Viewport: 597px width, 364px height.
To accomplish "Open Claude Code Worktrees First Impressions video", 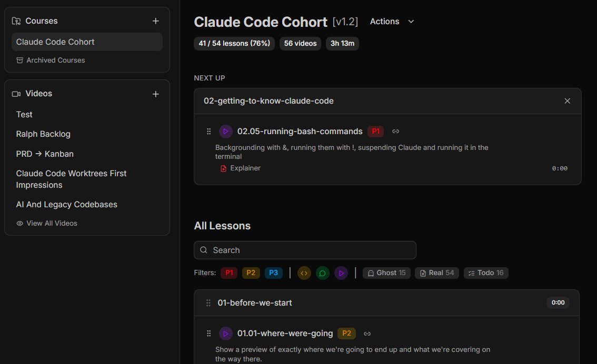I will click(71, 179).
